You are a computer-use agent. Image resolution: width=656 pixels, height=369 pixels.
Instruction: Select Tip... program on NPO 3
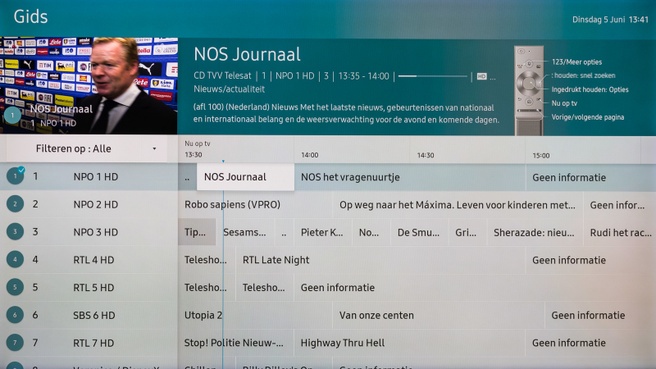pyautogui.click(x=197, y=233)
